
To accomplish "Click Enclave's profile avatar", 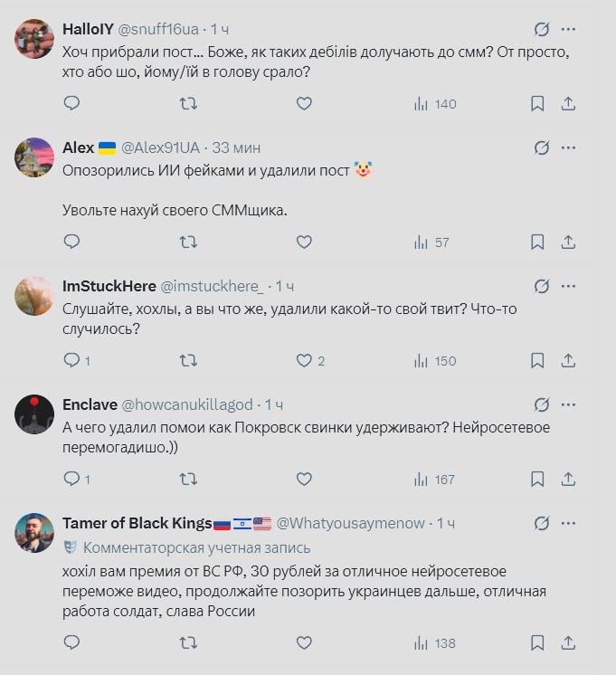I will [34, 414].
